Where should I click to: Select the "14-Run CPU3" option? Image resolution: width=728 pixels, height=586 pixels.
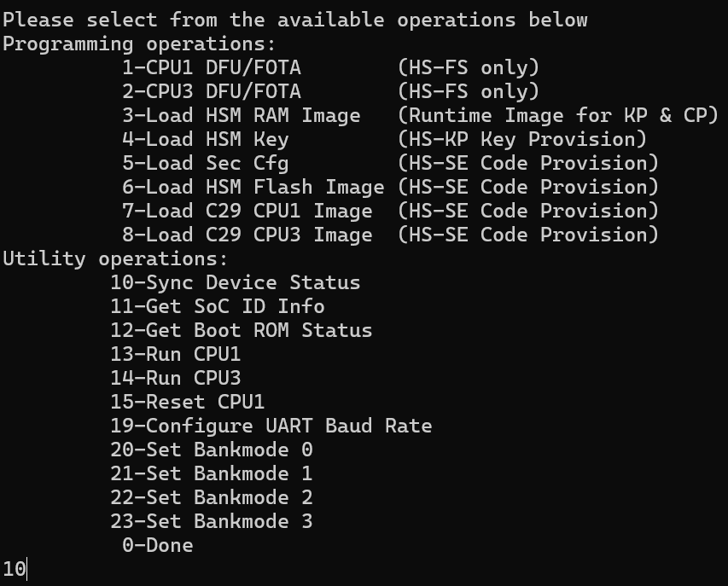pos(175,378)
